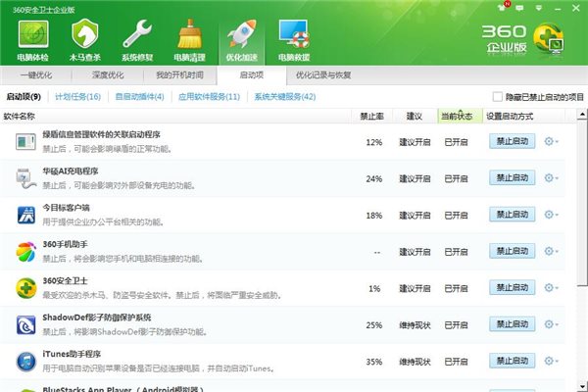
Task: Click the 绿盾信息管理软件 program icon
Action: 25,142
